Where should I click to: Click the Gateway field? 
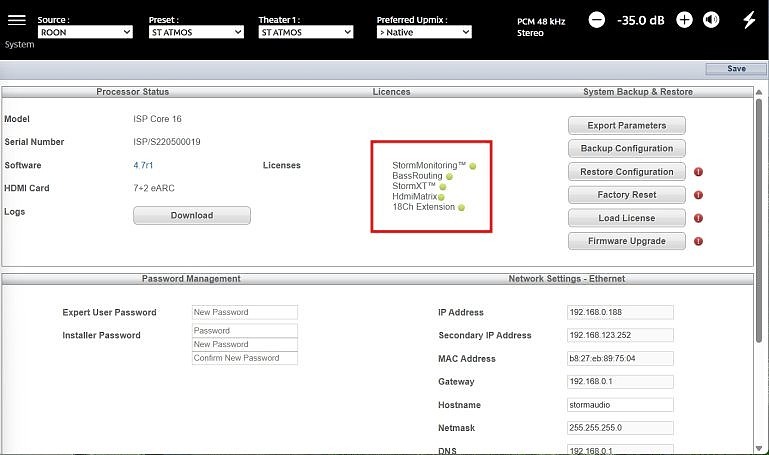tap(620, 381)
